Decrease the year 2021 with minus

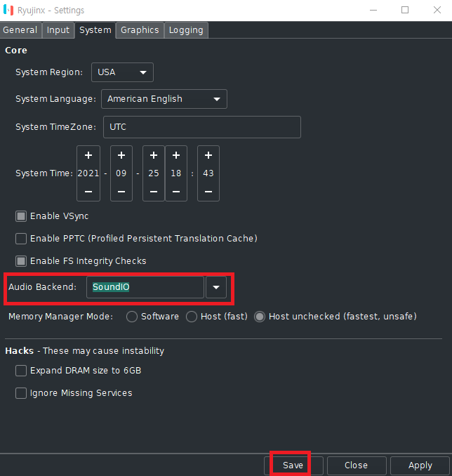coord(88,192)
